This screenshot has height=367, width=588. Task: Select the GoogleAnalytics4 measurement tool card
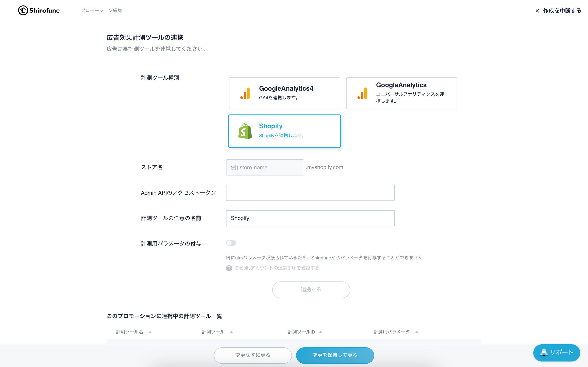click(284, 93)
